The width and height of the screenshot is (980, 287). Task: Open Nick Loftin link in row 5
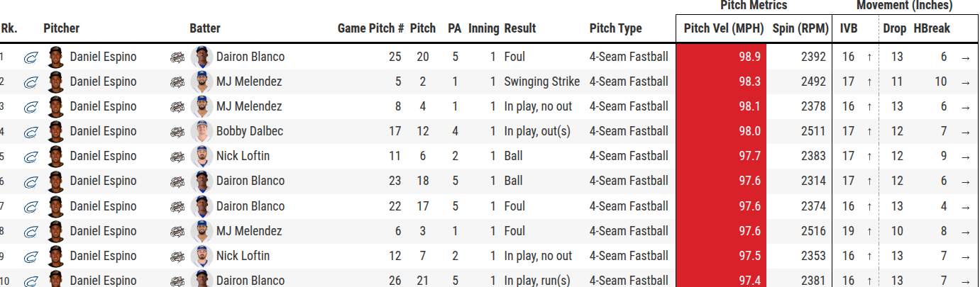(243, 156)
